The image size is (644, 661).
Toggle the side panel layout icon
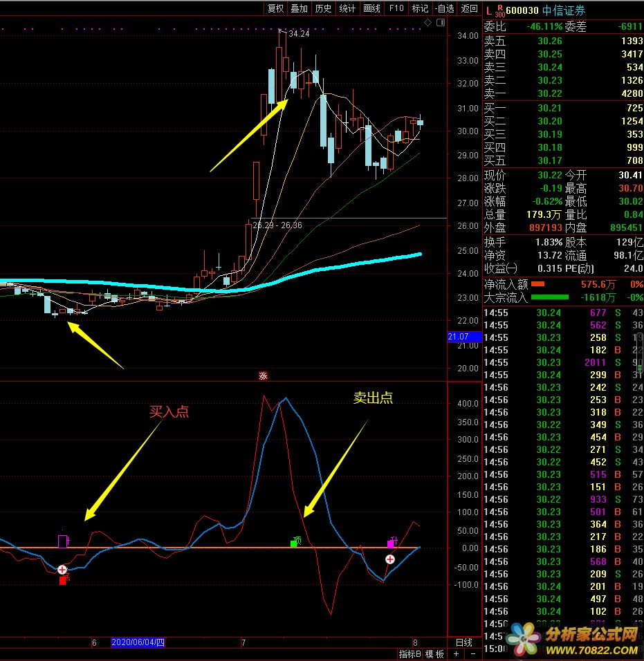click(x=441, y=22)
